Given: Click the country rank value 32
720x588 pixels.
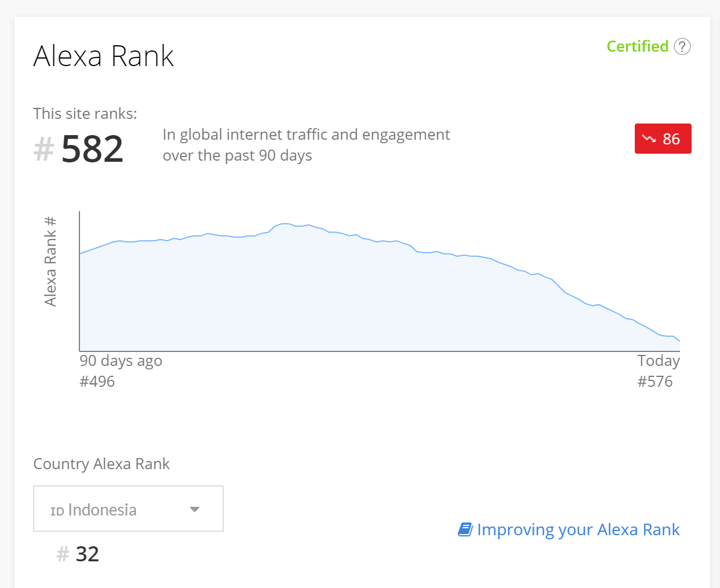Looking at the screenshot, I should click(87, 554).
